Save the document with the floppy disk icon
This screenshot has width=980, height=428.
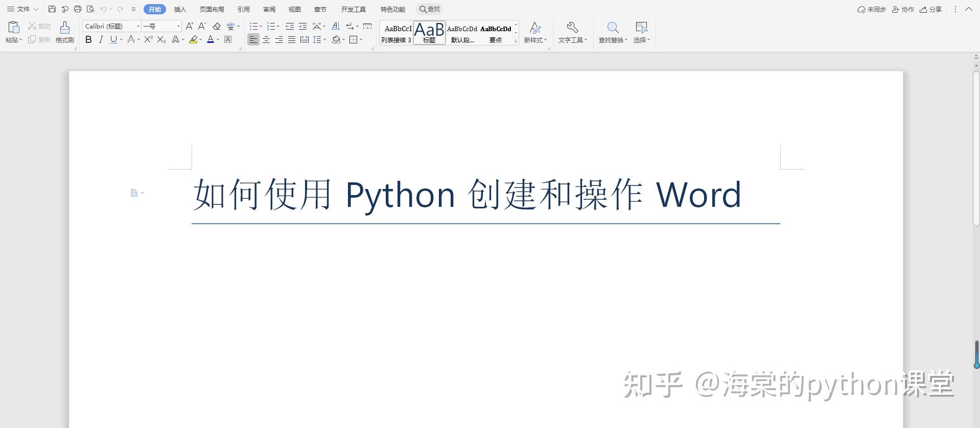[52, 9]
